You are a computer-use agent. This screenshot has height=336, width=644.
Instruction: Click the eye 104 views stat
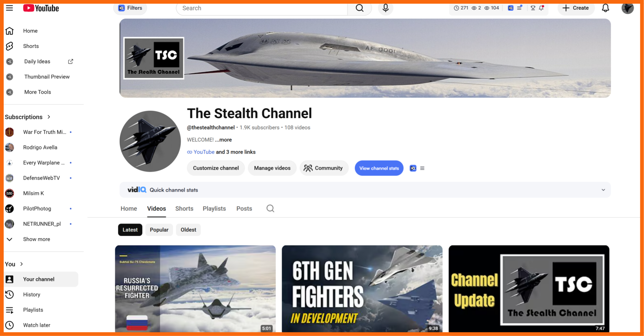492,8
